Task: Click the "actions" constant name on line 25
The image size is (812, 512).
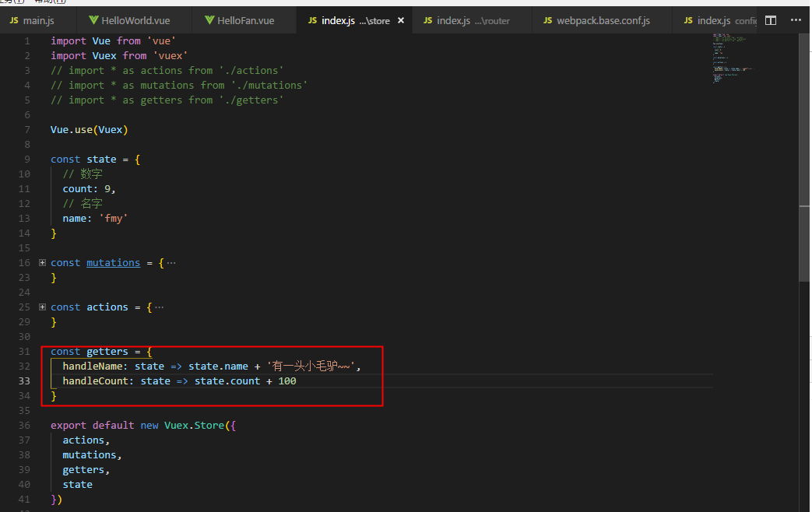Action: (107, 307)
